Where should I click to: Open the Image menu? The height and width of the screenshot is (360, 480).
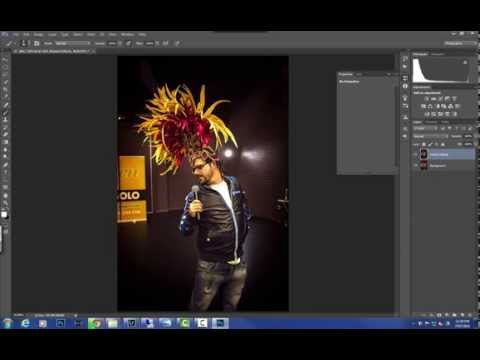(x=38, y=34)
